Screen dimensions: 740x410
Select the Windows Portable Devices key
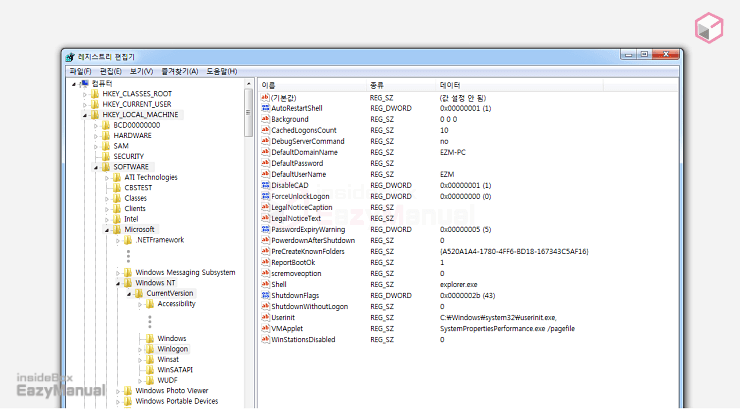177,401
